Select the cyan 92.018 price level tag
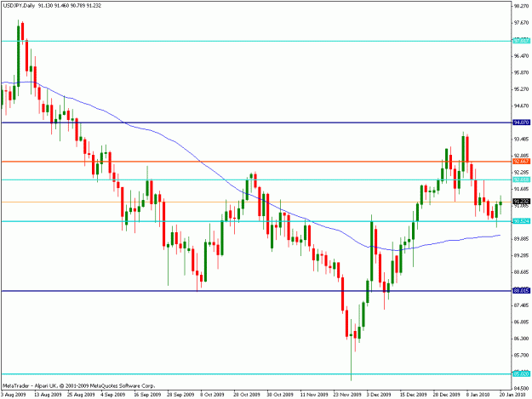The image size is (532, 399). 521,180
